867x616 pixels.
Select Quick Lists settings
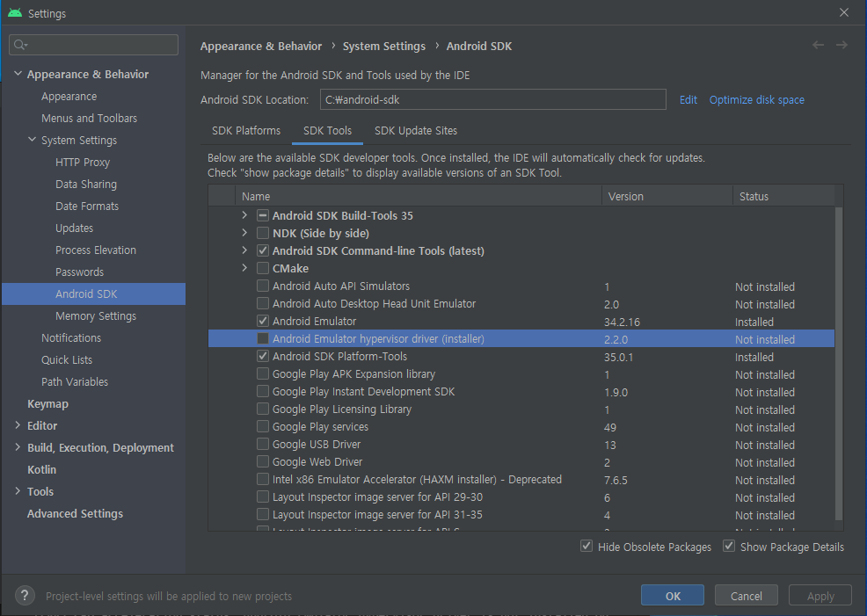(67, 359)
